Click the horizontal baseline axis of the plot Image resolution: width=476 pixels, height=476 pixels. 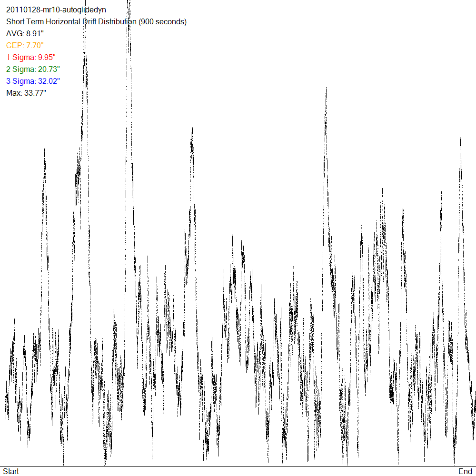(x=238, y=466)
